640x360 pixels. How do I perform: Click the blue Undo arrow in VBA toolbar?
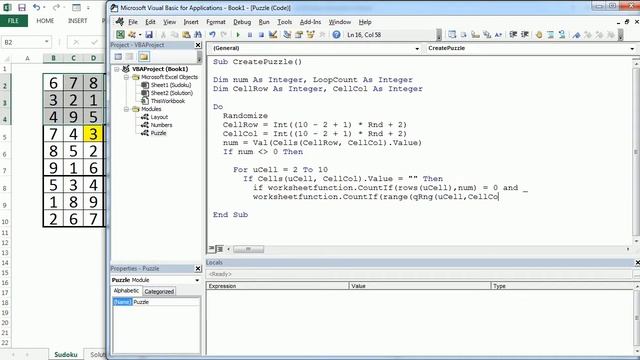212,35
